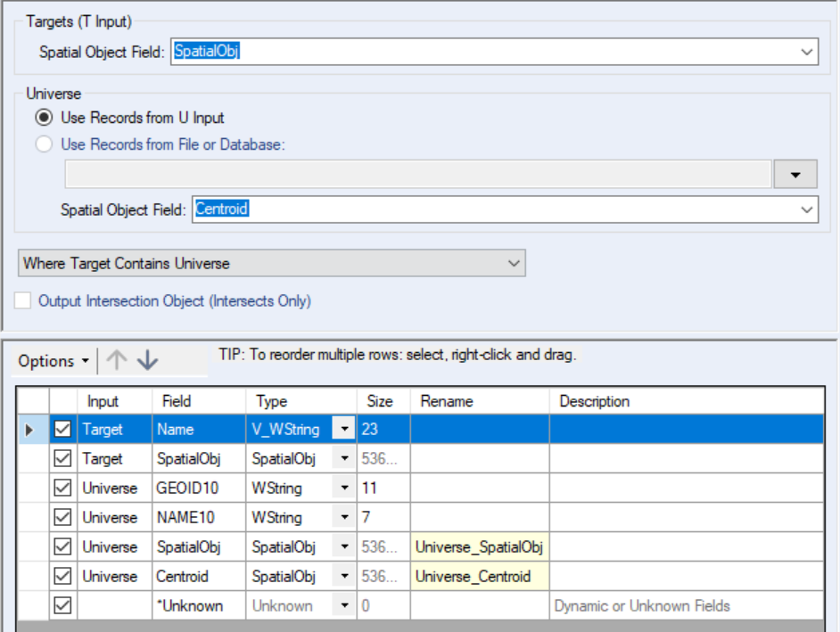Open Targets Spatial Object Field dropdown
The height and width of the screenshot is (632, 840).
pos(806,52)
